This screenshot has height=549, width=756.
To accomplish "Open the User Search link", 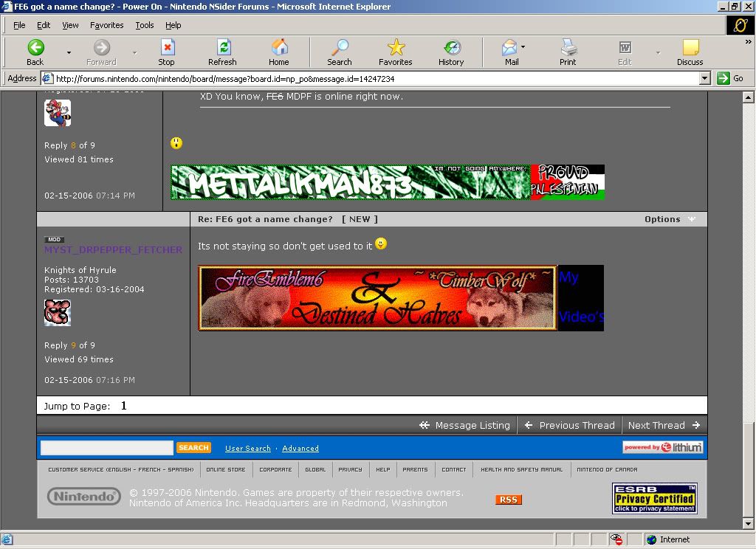I will click(x=248, y=448).
